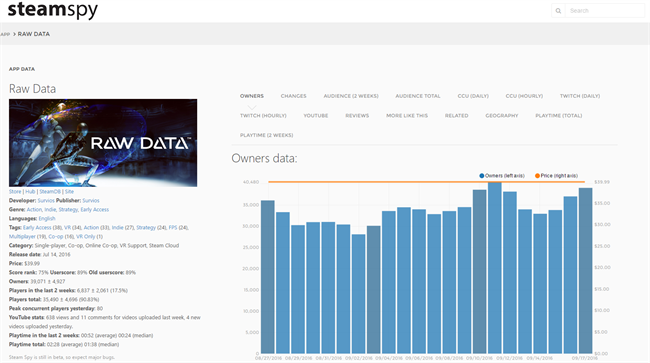Click the Indie genre link
This screenshot has height=363, width=650.
pyautogui.click(x=50, y=210)
